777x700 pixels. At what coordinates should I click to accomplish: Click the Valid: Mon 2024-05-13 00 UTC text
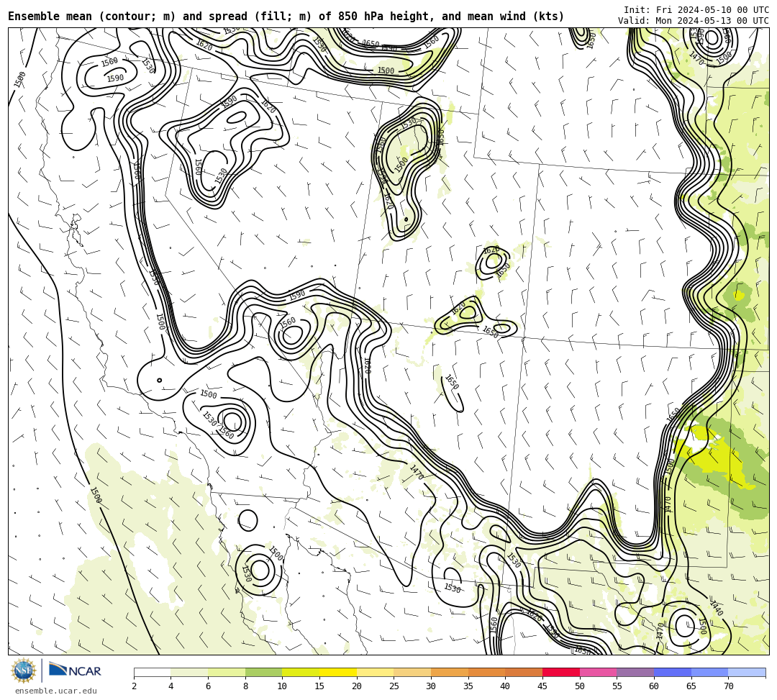694,20
